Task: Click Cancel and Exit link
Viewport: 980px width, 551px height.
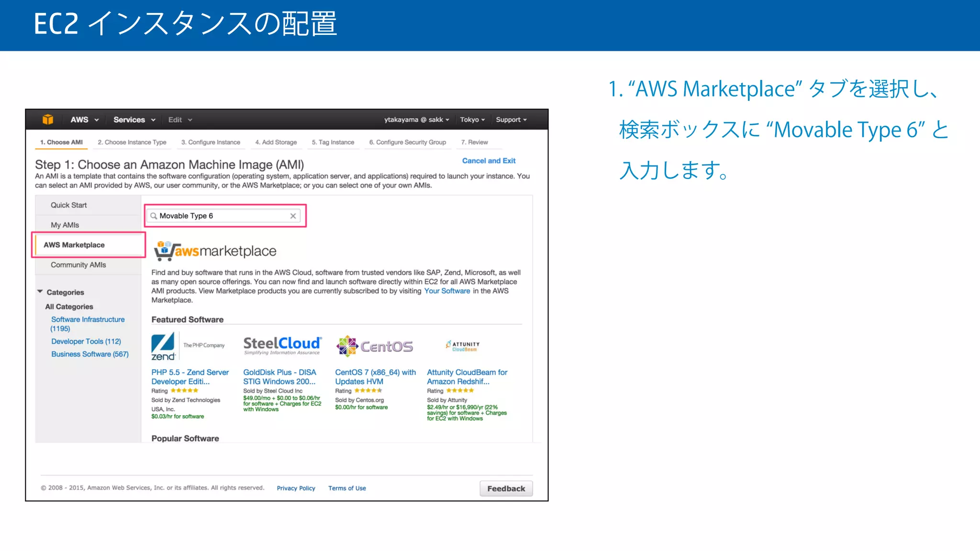Action: coord(489,161)
